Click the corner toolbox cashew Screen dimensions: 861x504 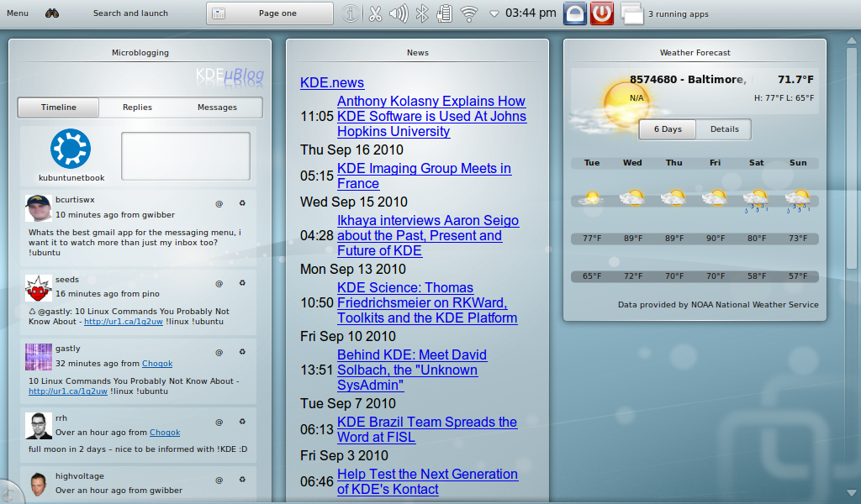tap(9, 494)
